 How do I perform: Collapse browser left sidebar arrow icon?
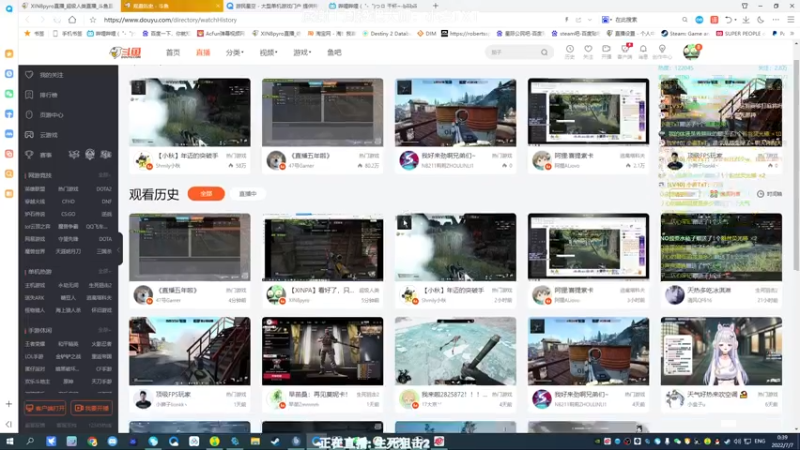click(x=9, y=424)
